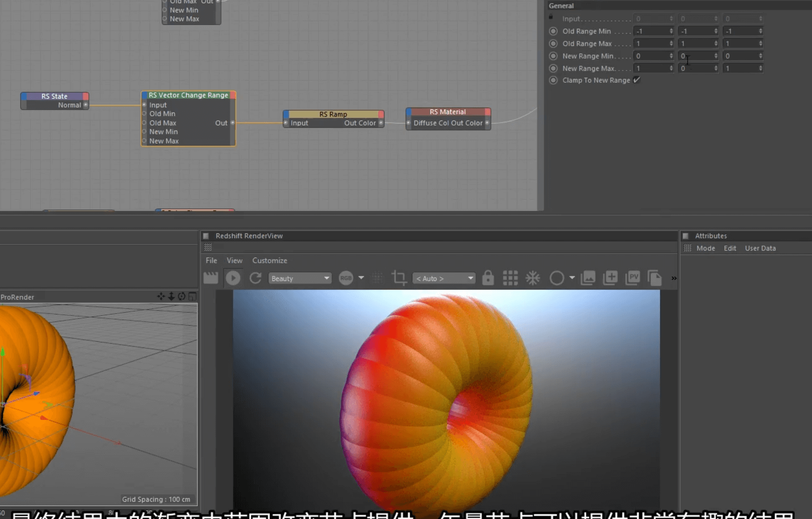Toggle the viewport maximize layout icon

point(192,297)
